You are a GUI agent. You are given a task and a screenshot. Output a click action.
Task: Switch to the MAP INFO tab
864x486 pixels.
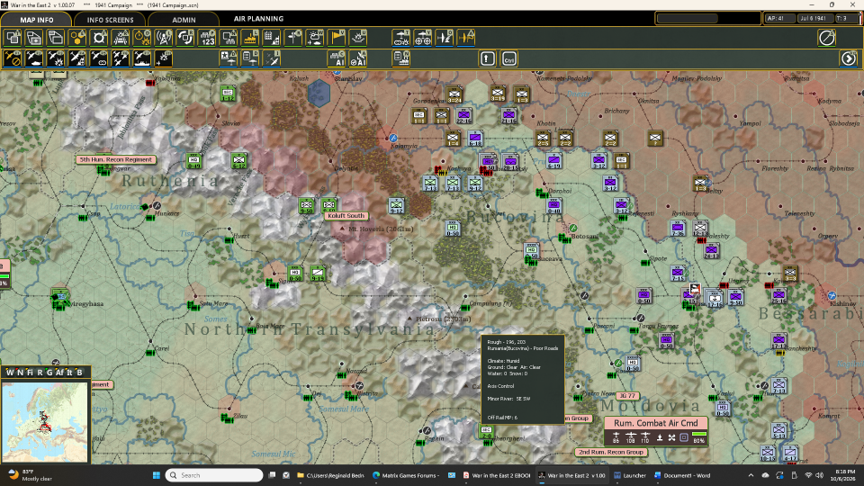pyautogui.click(x=36, y=19)
